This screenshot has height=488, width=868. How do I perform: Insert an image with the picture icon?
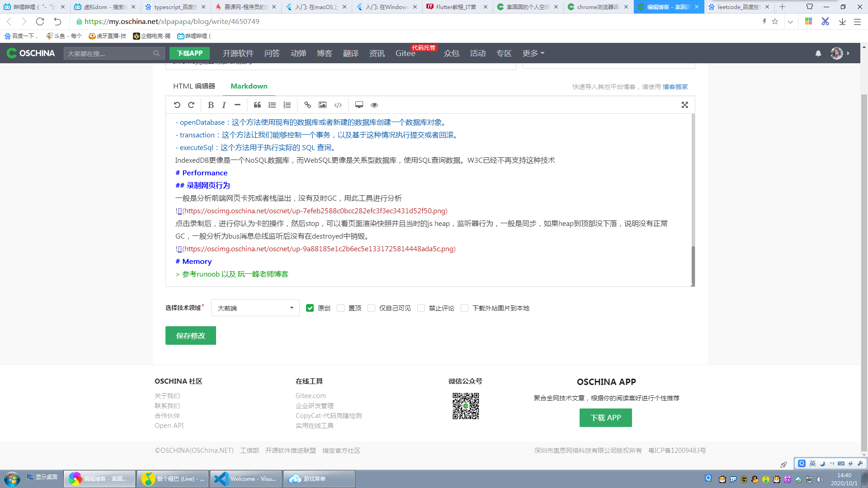pyautogui.click(x=322, y=105)
